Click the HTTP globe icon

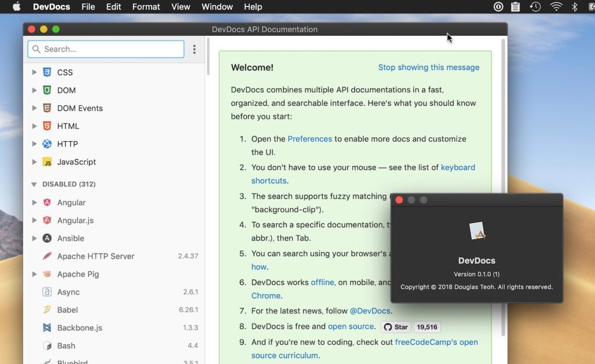tap(46, 144)
